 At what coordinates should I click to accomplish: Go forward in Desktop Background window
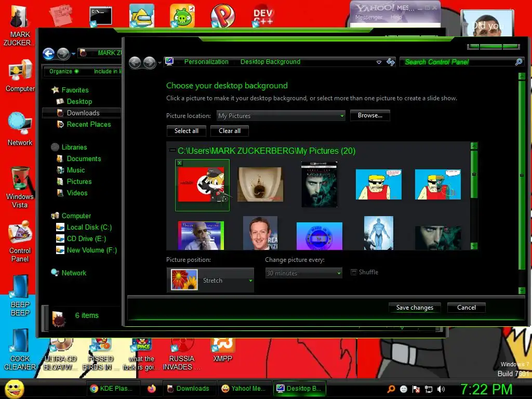click(x=149, y=62)
